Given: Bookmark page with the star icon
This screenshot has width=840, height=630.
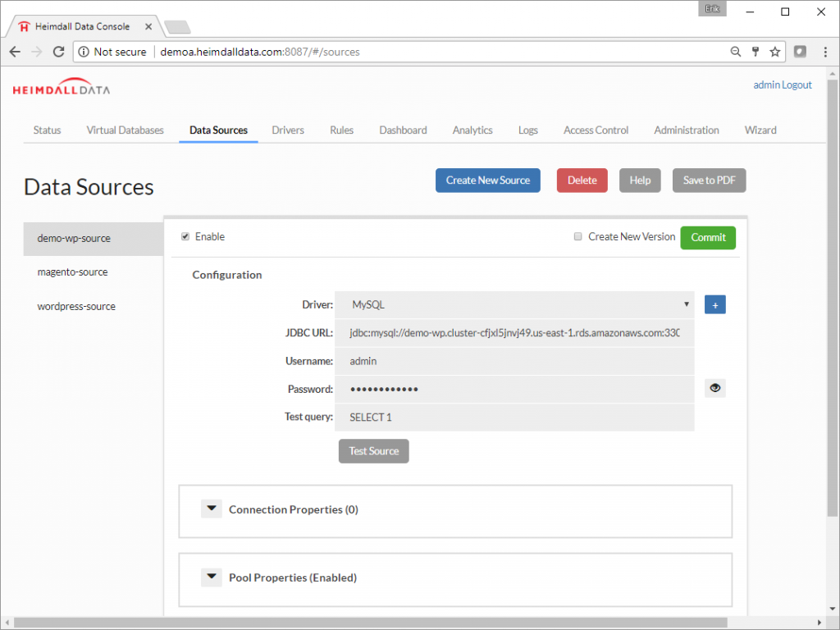Looking at the screenshot, I should (x=774, y=52).
